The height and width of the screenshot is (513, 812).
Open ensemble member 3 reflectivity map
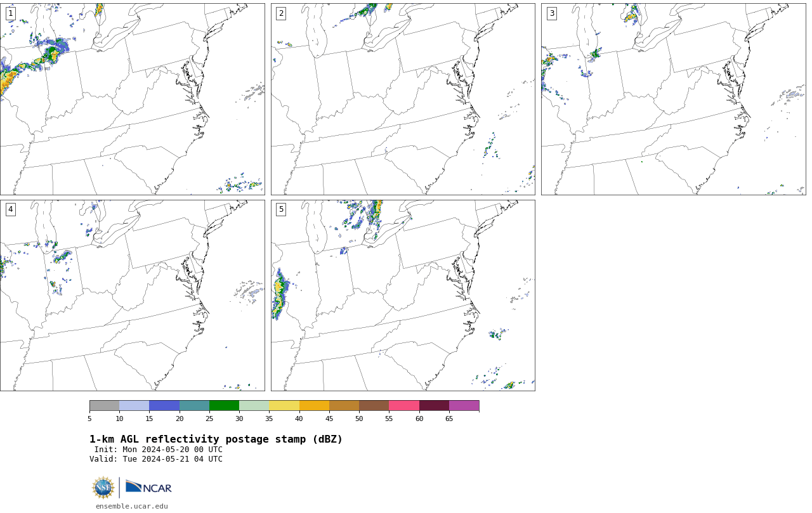[673, 99]
